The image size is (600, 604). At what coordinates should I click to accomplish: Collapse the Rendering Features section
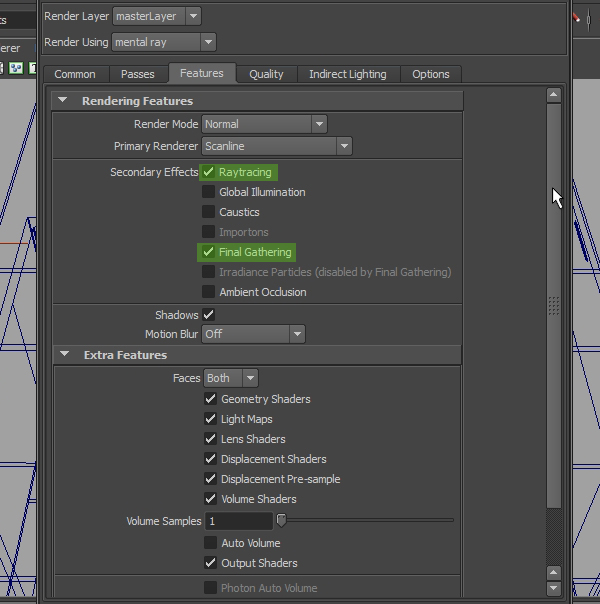(62, 101)
